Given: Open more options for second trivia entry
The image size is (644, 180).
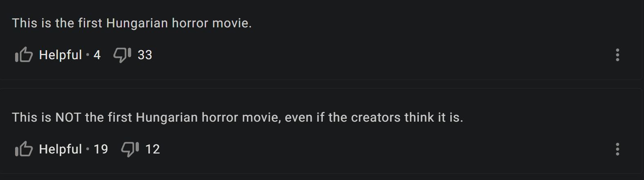Looking at the screenshot, I should (617, 149).
